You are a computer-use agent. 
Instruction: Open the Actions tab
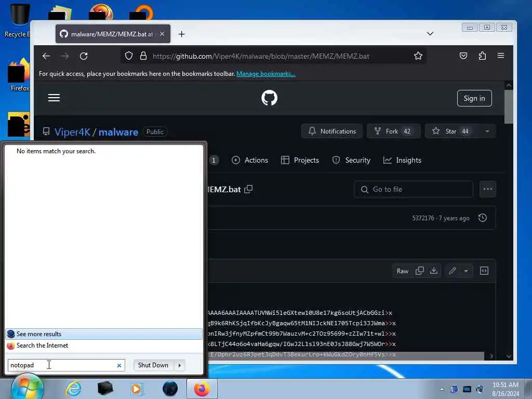click(250, 160)
